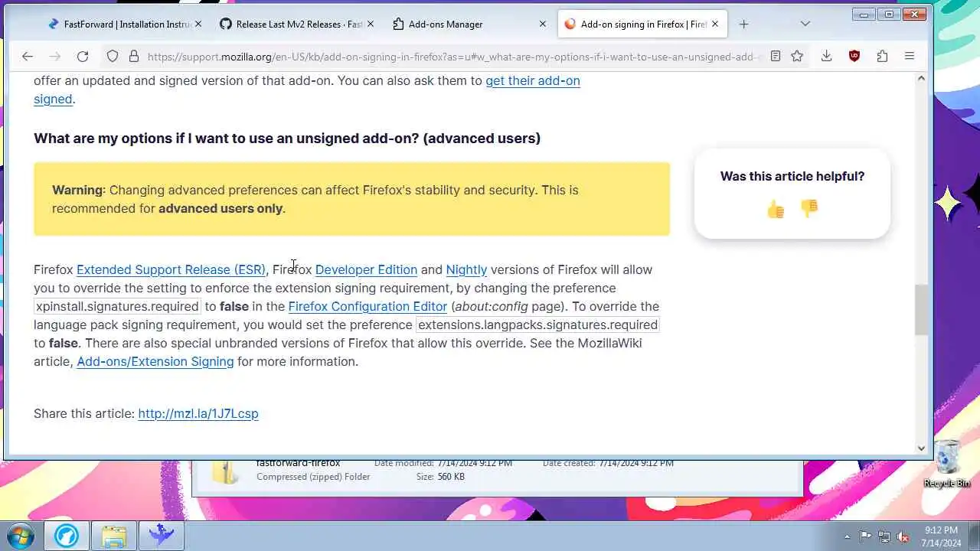Toggle reader view icon
The image size is (980, 551).
click(776, 56)
